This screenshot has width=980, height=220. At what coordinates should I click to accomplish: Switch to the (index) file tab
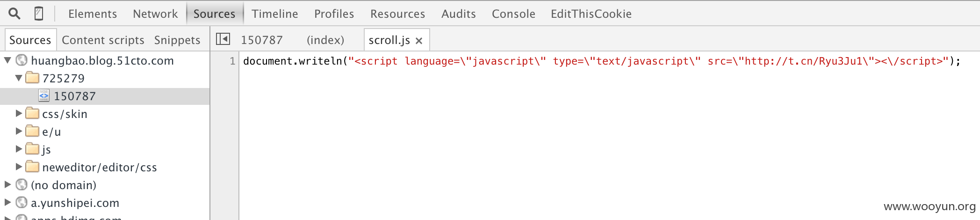click(x=325, y=40)
